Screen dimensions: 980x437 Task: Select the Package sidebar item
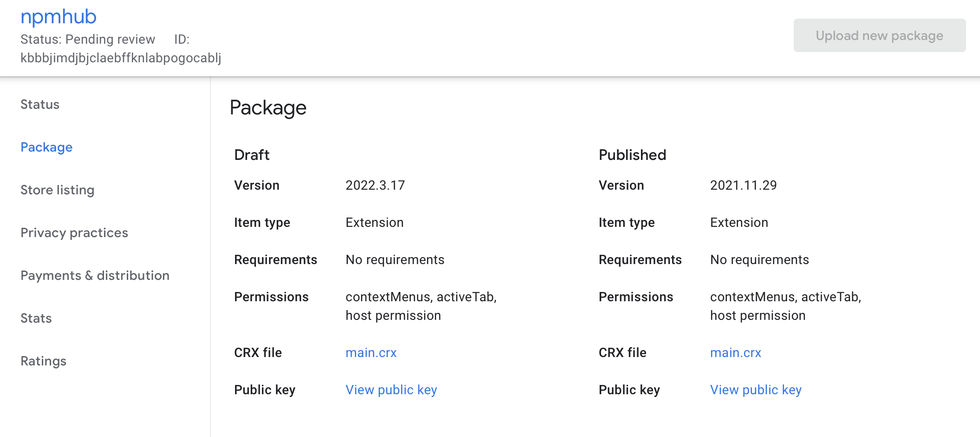(x=46, y=147)
